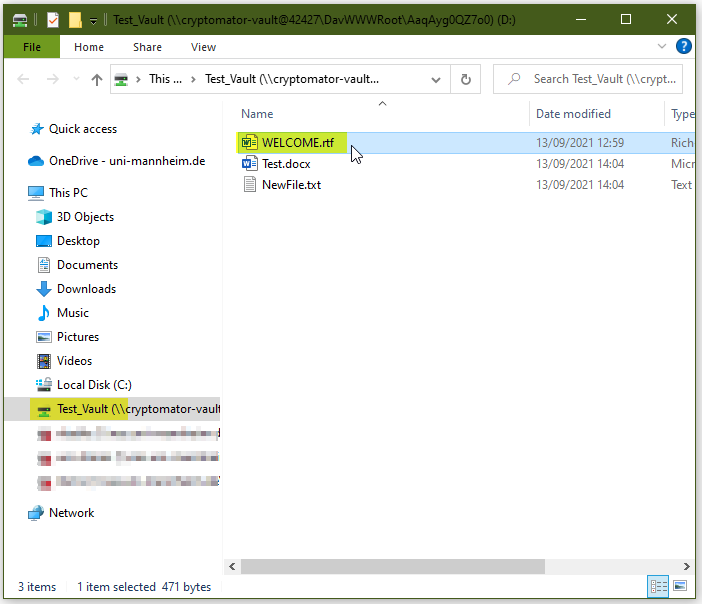
Task: Switch to the Share ribbon tab
Action: 147,47
